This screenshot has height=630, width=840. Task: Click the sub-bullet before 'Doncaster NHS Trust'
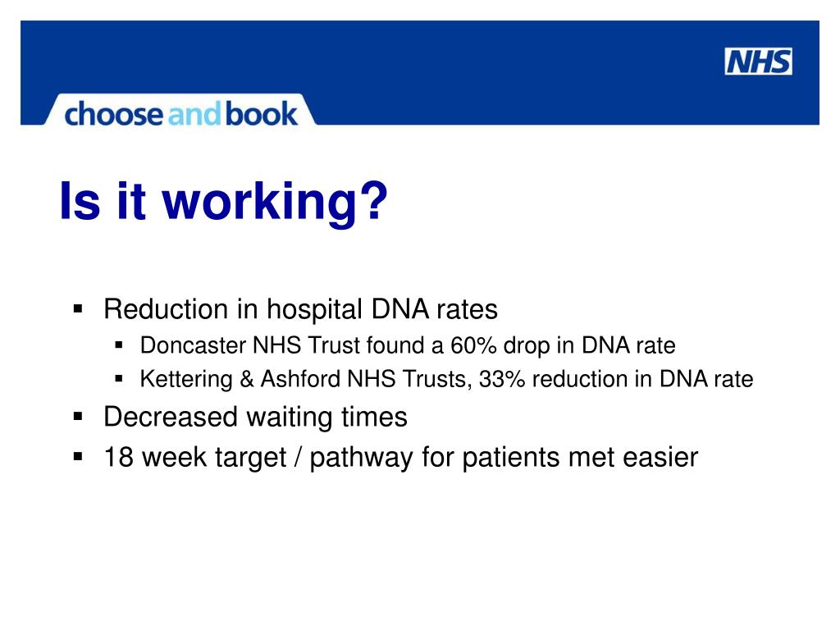coord(119,345)
